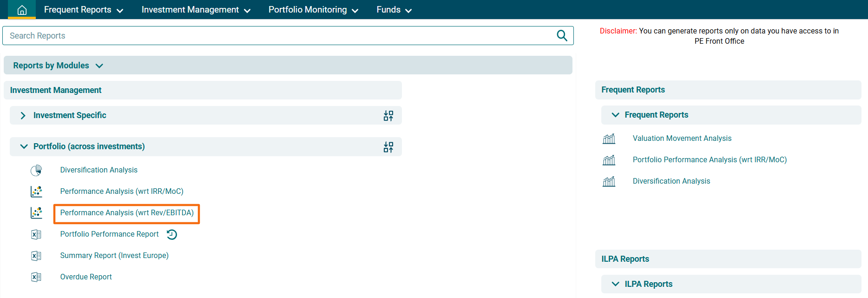868x298 pixels.
Task: Open Performance Analysis (wrt Rev/EBITDA) report
Action: pyautogui.click(x=127, y=213)
